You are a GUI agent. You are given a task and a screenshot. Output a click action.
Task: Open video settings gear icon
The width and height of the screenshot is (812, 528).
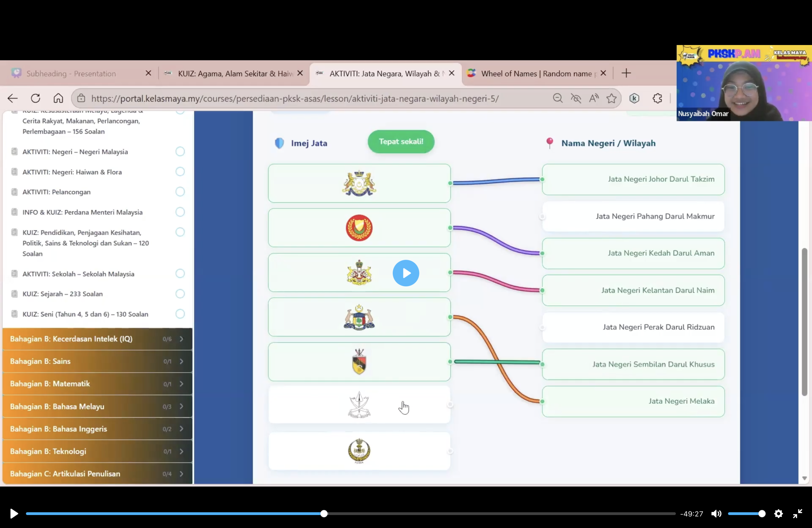click(779, 514)
